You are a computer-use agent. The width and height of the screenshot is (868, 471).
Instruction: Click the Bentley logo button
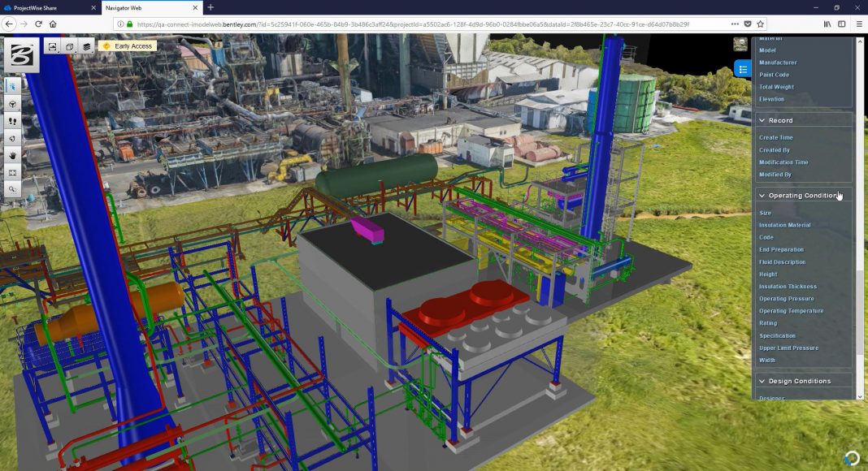tap(20, 54)
